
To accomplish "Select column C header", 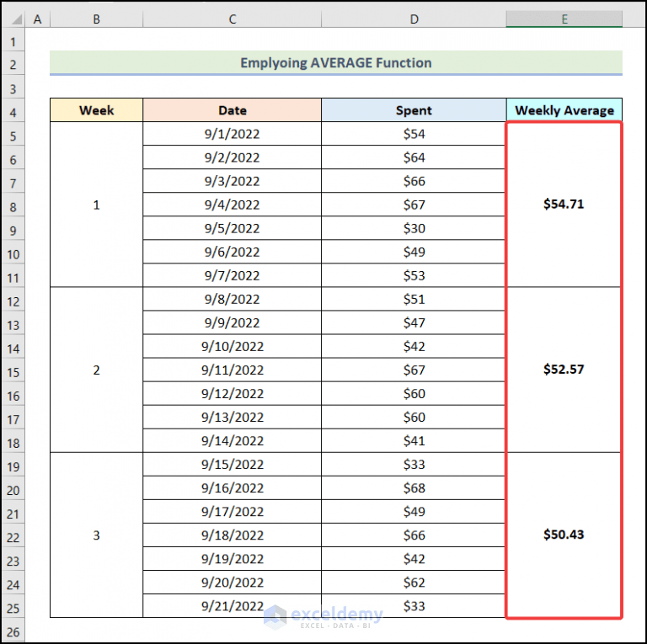I will (233, 19).
